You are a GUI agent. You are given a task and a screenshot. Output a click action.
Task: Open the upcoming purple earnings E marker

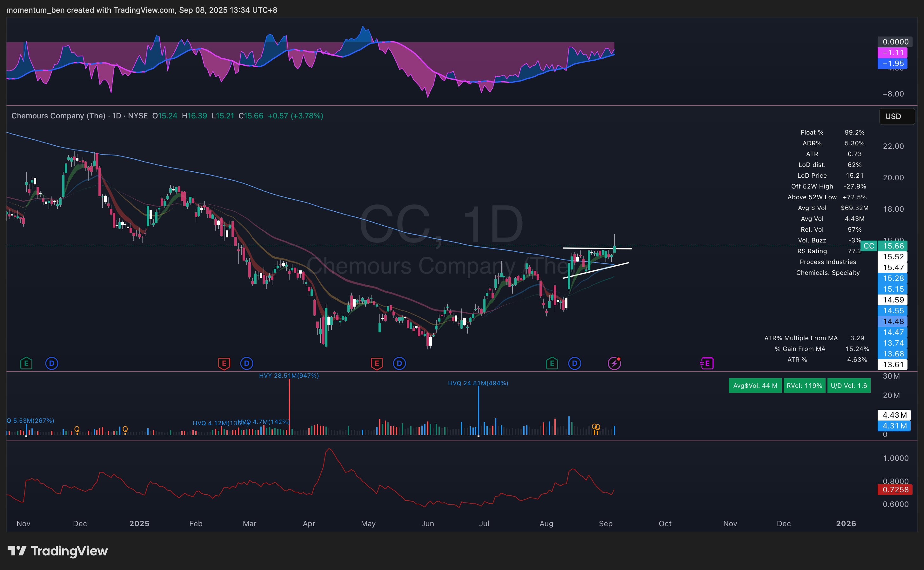707,363
